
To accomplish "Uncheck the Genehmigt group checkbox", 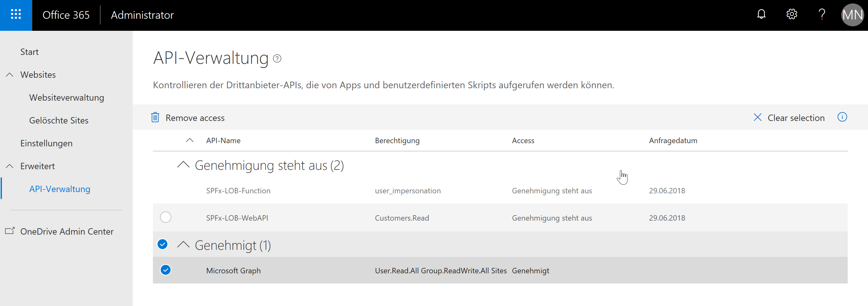I will tap(162, 244).
